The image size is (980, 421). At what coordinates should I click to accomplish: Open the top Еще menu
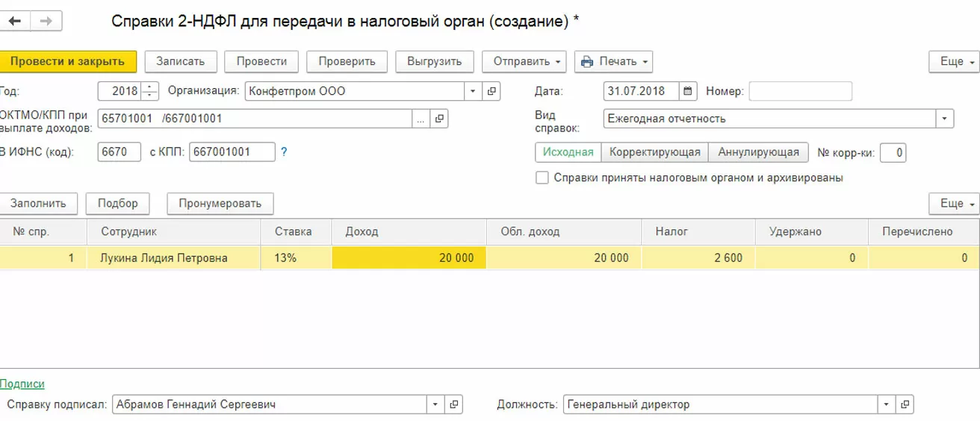pos(954,61)
